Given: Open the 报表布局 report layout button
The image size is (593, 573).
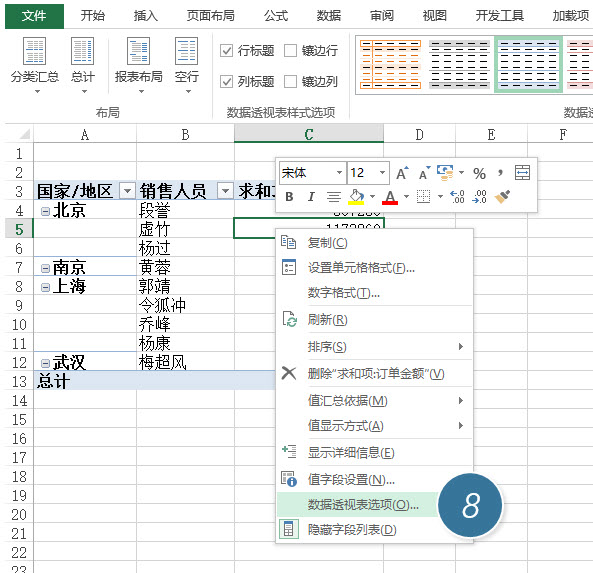Looking at the screenshot, I should 139,65.
